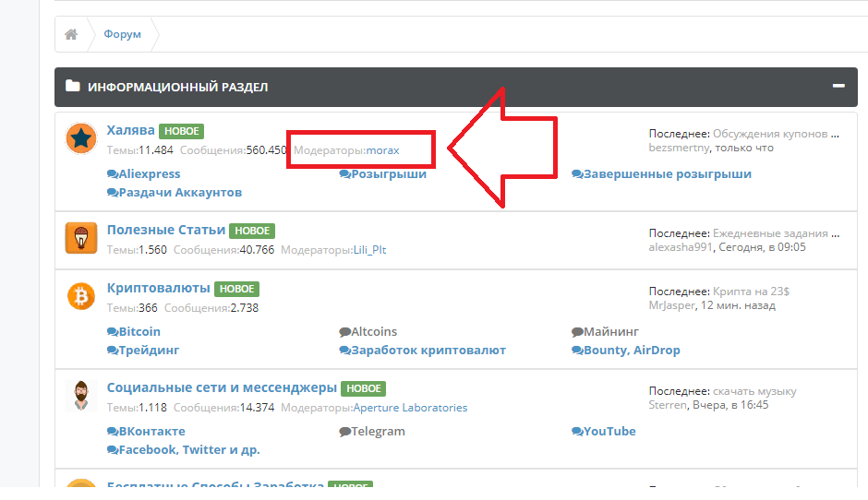The width and height of the screenshot is (868, 500).
Task: Click chat bubble icon beside Раздачи Аккаунтов
Action: pos(113,193)
